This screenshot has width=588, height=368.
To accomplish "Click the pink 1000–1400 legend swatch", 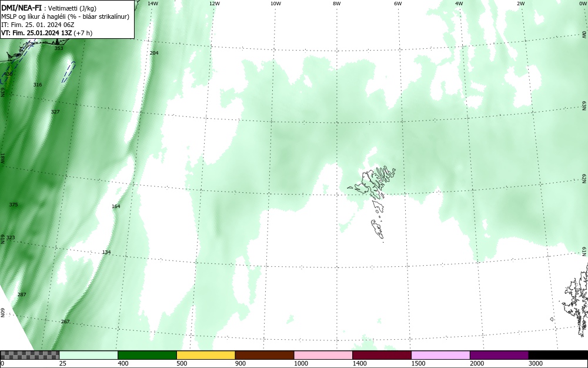I will [323, 355].
